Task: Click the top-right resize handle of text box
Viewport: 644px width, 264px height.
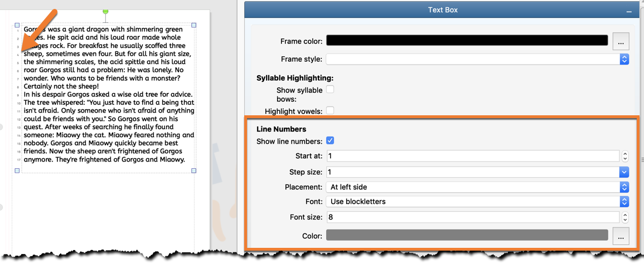Action: 194,25
